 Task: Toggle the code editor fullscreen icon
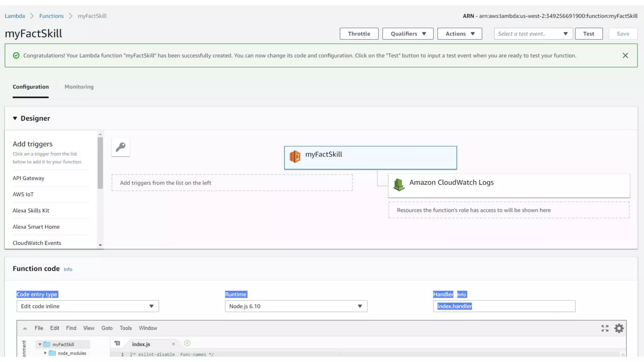[x=605, y=328]
